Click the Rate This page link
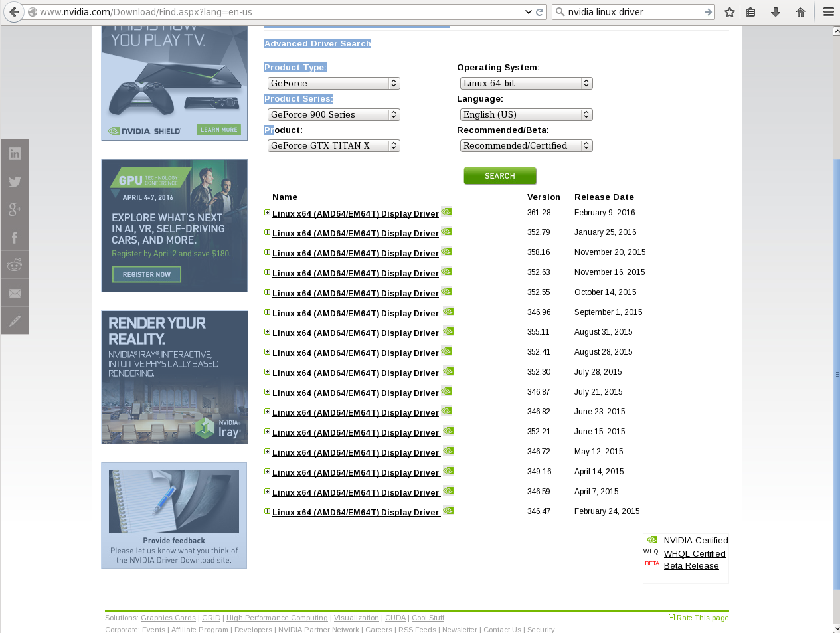This screenshot has height=633, width=840. coord(703,618)
